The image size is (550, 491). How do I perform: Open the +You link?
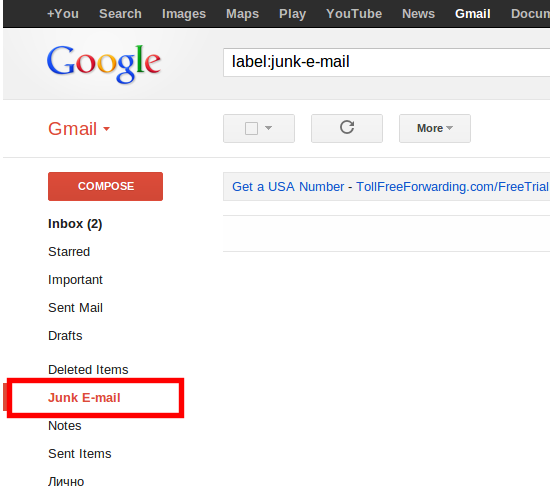63,14
